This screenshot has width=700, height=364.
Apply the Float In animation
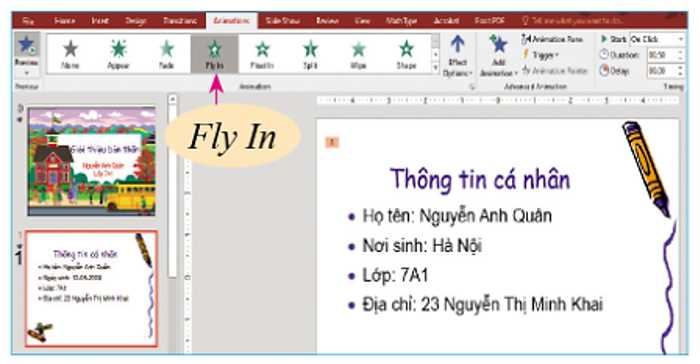pyautogui.click(x=262, y=54)
